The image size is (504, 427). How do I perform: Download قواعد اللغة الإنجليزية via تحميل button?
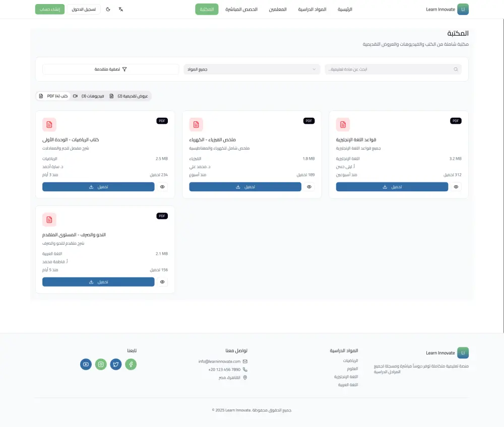(x=392, y=186)
